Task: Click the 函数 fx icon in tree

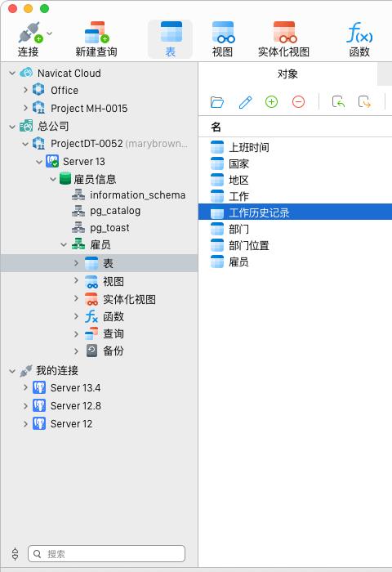Action: pos(91,316)
